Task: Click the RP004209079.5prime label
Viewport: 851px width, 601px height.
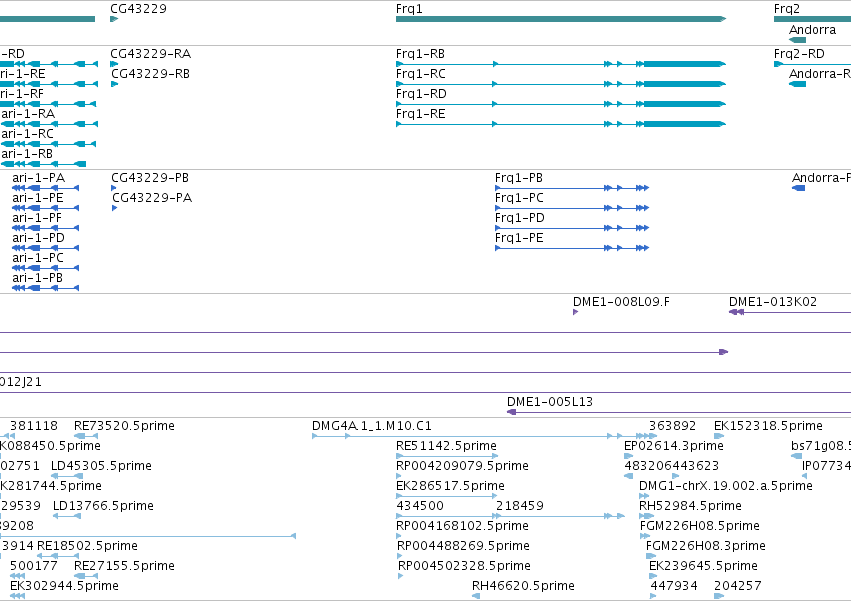Action: coord(462,466)
